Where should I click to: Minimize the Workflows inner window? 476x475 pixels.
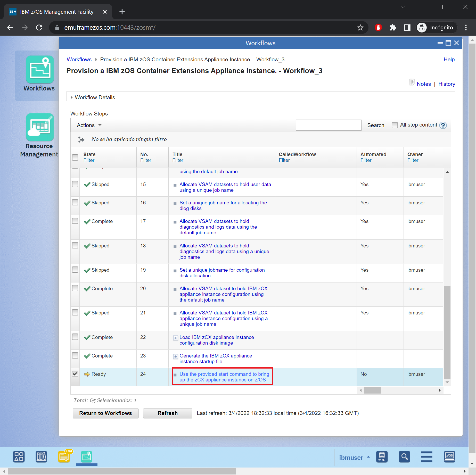440,43
